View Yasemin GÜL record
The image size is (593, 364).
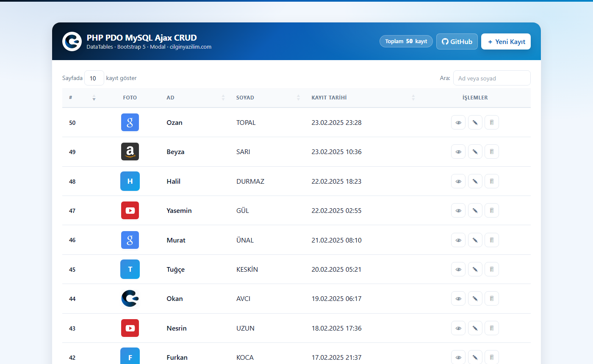click(458, 210)
